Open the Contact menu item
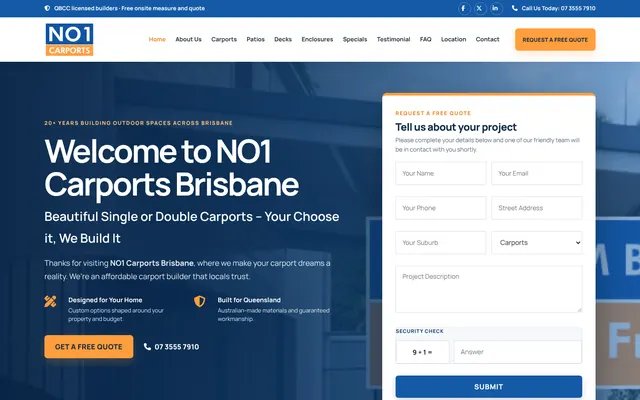 [487, 40]
